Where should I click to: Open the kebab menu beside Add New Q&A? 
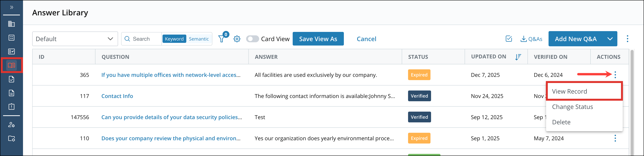628,39
